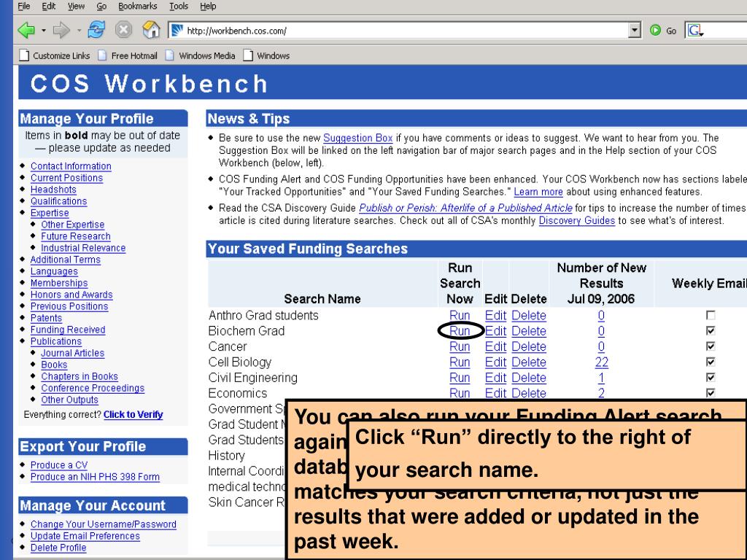Open the Journal Articles link
The image size is (747, 560).
(72, 353)
